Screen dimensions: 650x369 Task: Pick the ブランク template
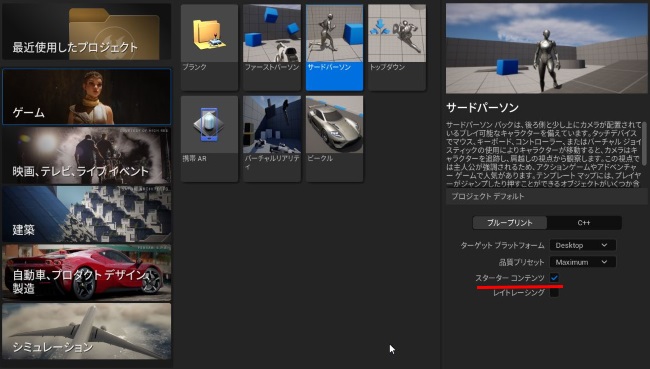coord(209,47)
